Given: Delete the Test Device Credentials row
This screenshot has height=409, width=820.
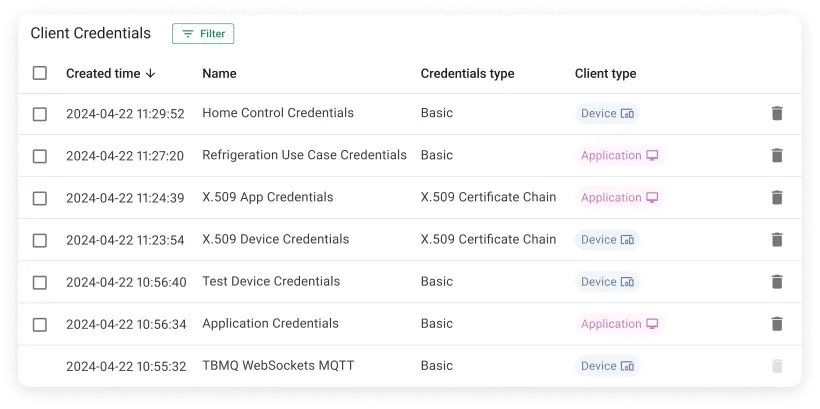Looking at the screenshot, I should point(776,282).
